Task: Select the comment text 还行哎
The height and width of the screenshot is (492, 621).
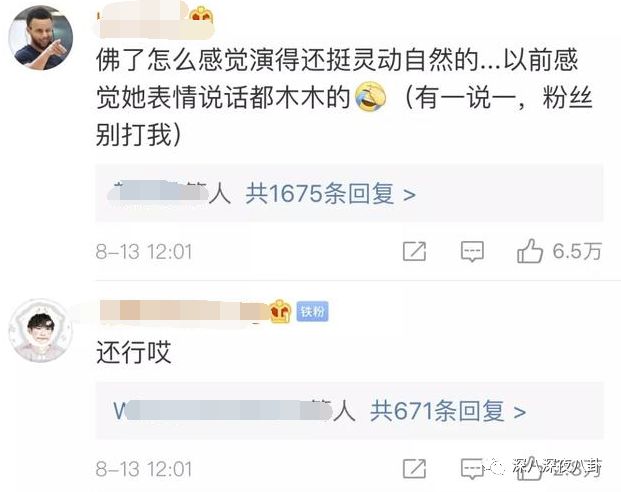Action: point(134,352)
